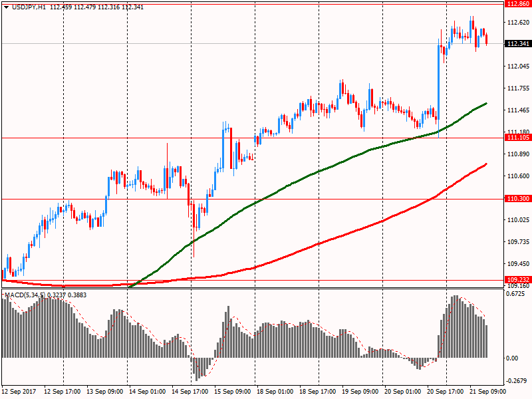Click the 112.045 price scale value
The width and height of the screenshot is (532, 399).
tap(518, 66)
